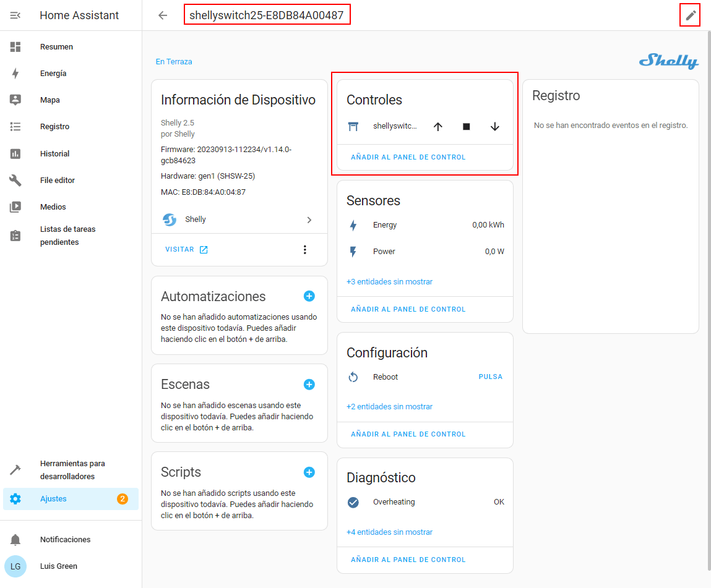Add a new automation with plus icon

pyautogui.click(x=309, y=296)
